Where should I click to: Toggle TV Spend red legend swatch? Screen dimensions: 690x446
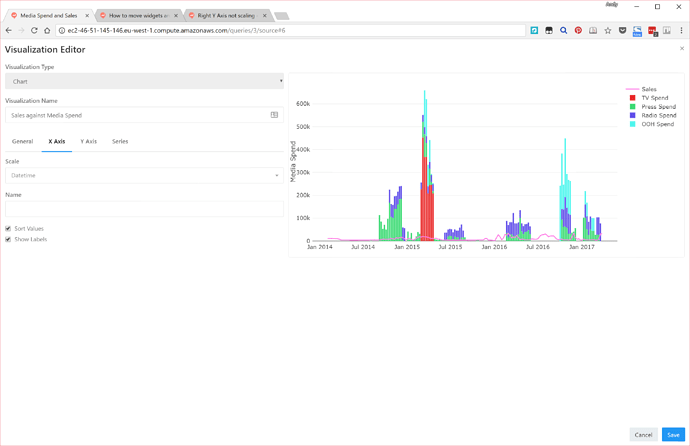pos(632,98)
